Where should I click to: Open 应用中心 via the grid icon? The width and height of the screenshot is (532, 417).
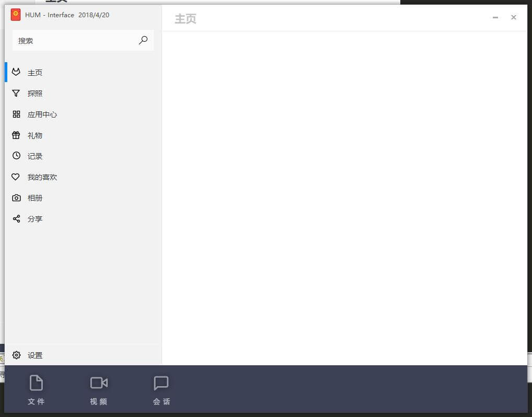click(16, 114)
